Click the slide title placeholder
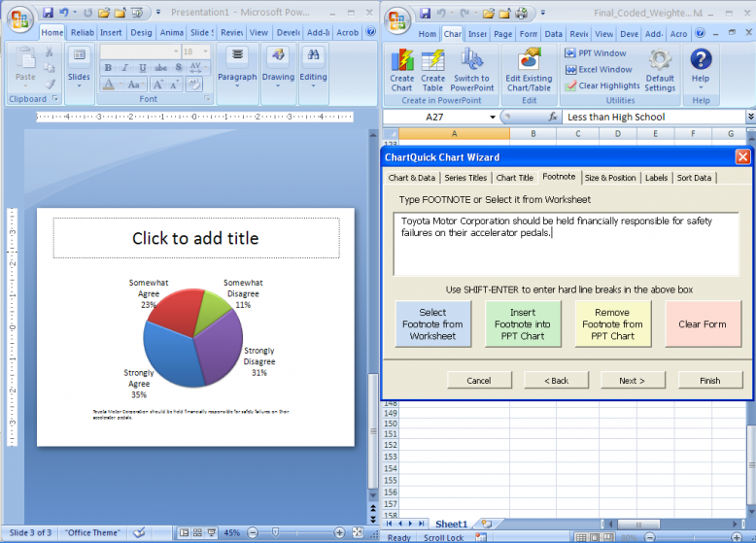 196,238
